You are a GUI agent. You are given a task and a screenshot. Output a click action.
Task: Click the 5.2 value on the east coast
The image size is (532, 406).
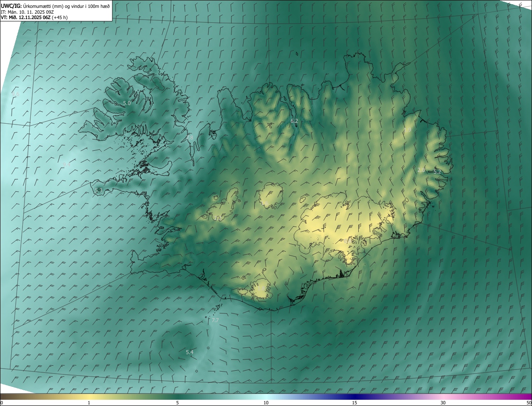tap(437, 171)
